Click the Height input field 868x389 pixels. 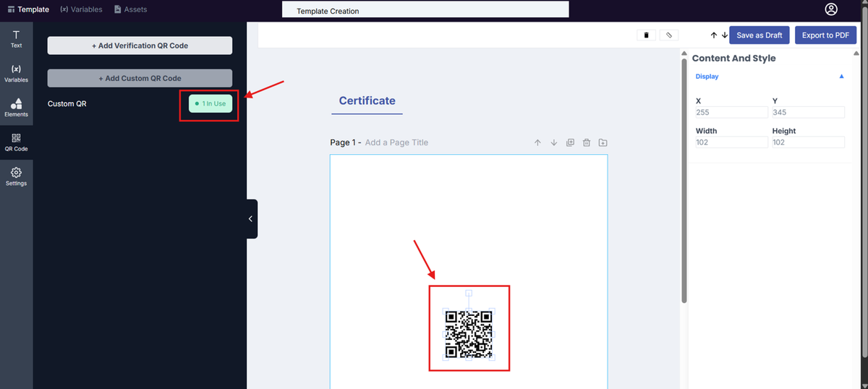point(808,142)
